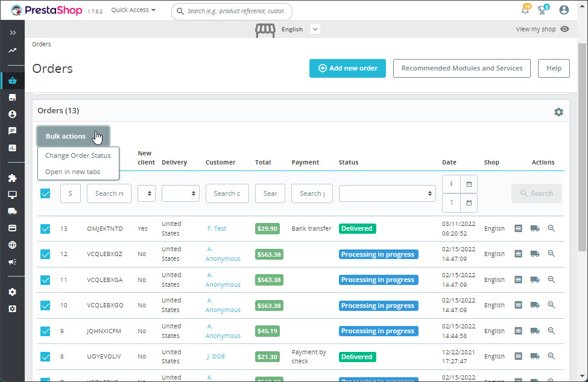Uncheck the checkbox for order 8
This screenshot has width=588, height=382.
pyautogui.click(x=45, y=357)
